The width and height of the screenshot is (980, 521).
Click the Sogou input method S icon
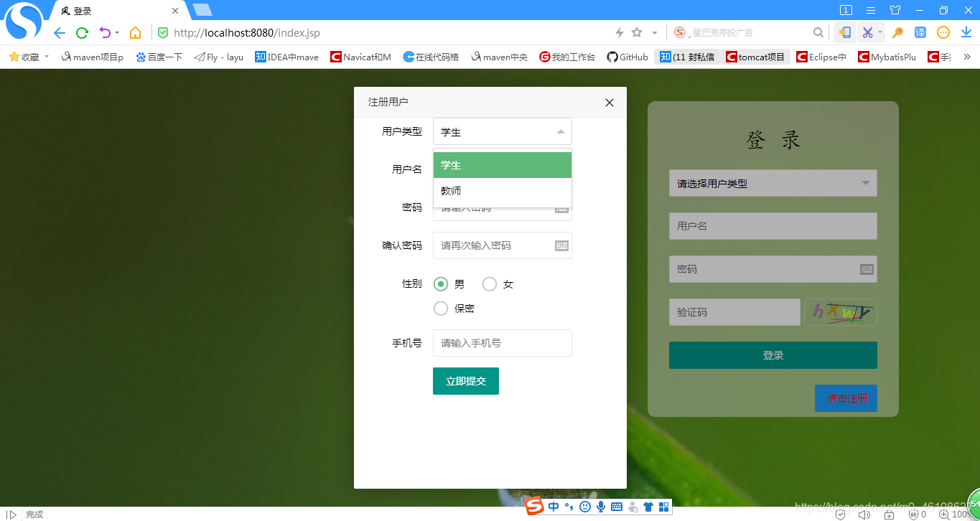[535, 507]
